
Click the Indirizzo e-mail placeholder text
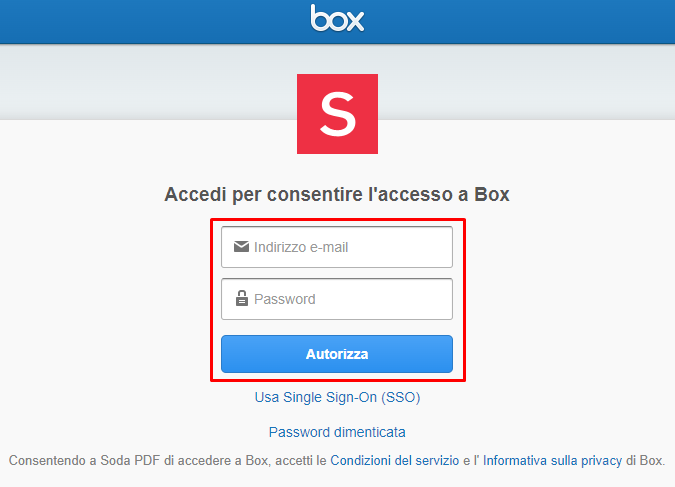click(301, 247)
